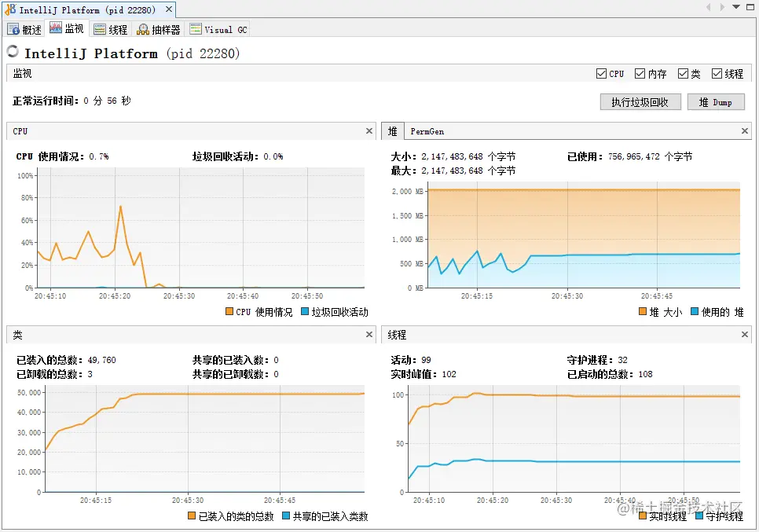Viewport: 759px width, 532px height.
Task: Click the orange CPU 使用情况 legend swatch
Action: click(229, 311)
